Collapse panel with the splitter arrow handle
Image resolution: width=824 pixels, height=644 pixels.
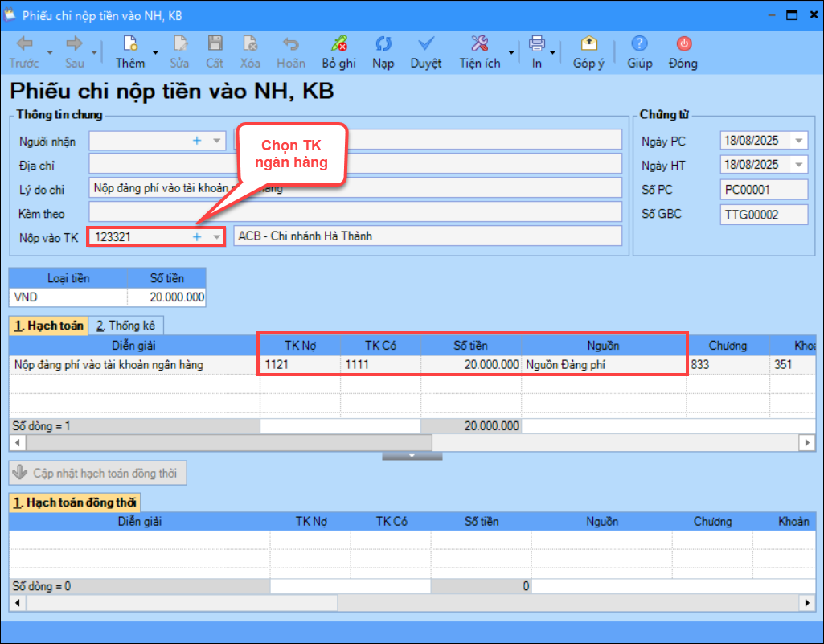point(412,457)
